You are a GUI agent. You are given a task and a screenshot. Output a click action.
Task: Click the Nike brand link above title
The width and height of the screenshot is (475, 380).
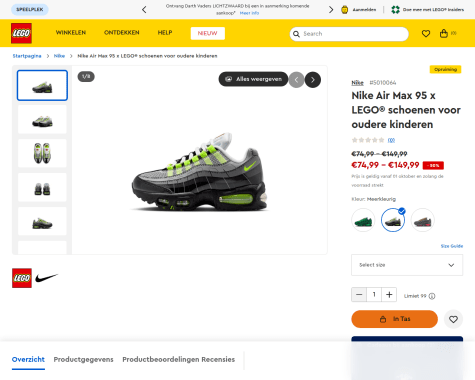357,83
